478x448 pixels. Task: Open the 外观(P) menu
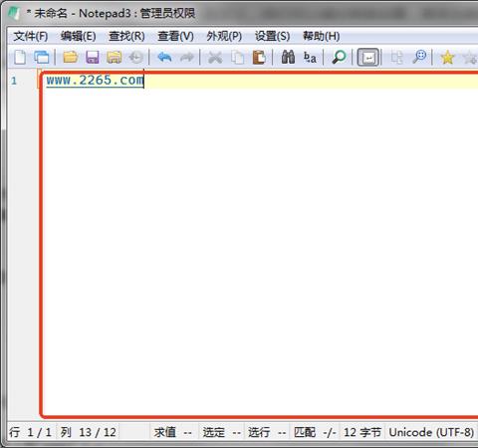[224, 36]
